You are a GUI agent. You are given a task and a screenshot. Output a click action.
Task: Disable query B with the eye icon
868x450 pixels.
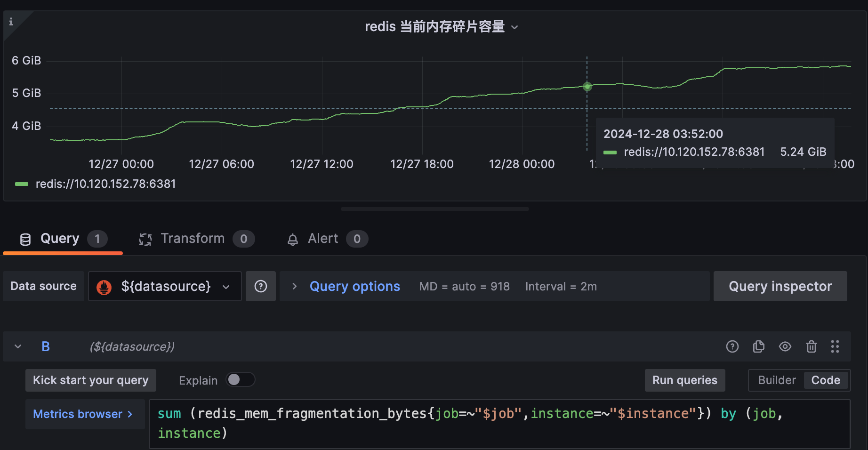pos(785,346)
